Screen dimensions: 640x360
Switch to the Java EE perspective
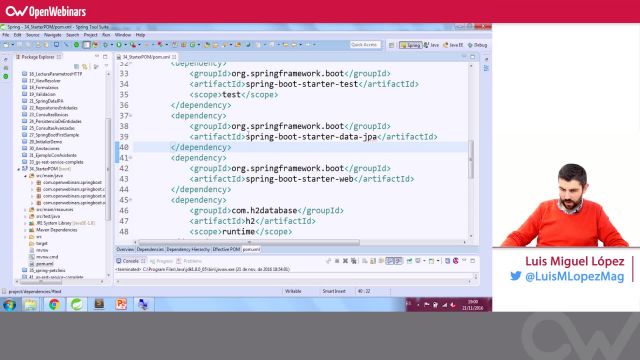coord(453,45)
